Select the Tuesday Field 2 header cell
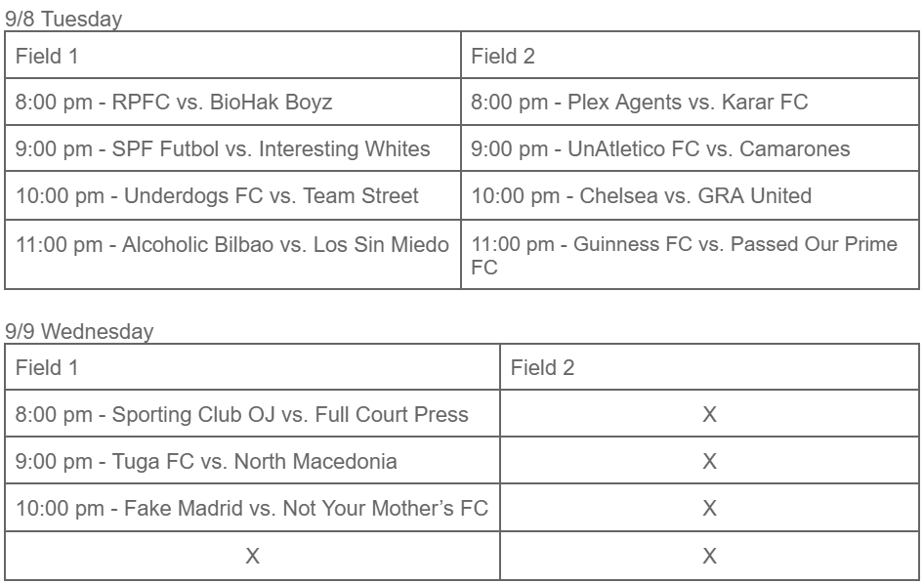 [x=690, y=56]
